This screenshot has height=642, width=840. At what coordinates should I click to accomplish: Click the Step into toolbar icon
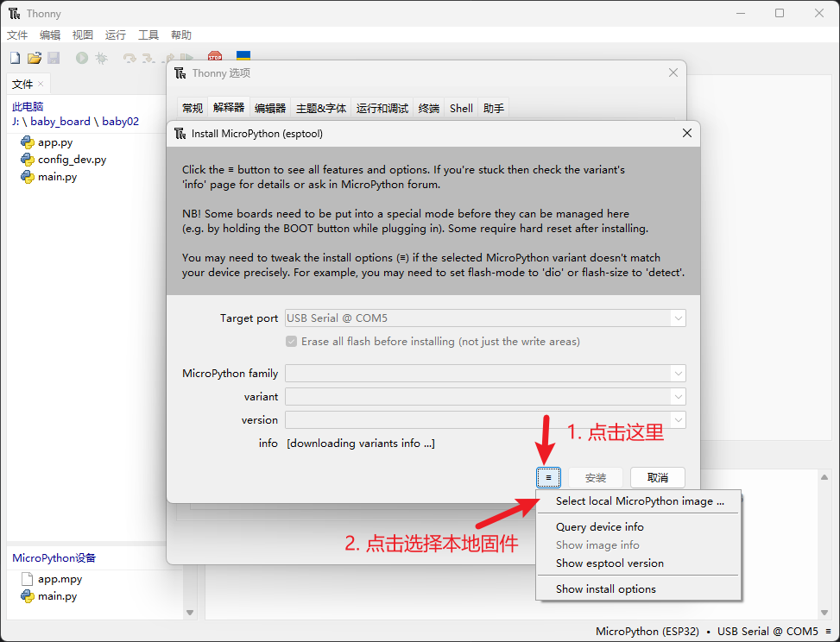tap(148, 58)
